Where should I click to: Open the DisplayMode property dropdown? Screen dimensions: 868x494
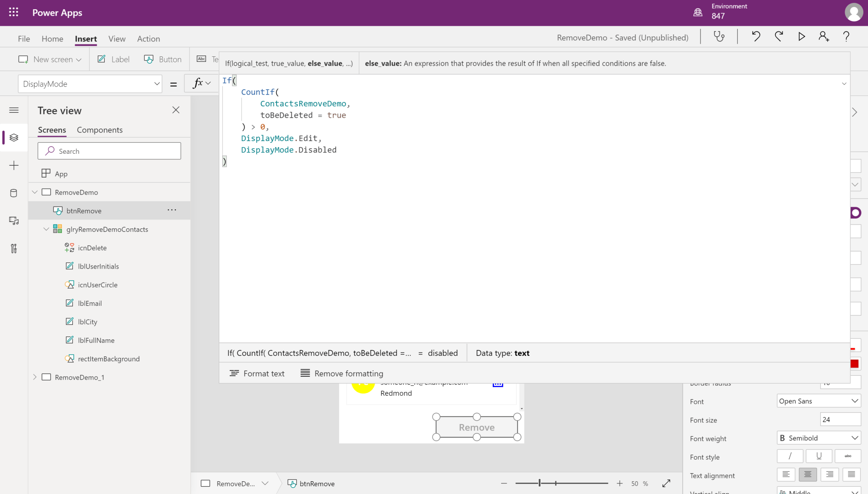[90, 84]
